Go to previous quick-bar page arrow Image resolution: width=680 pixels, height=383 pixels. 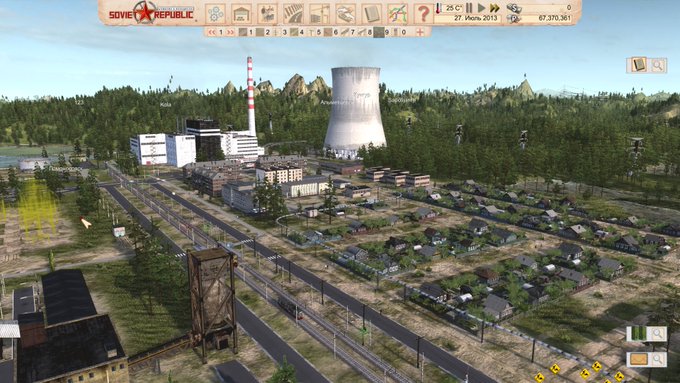[212, 32]
